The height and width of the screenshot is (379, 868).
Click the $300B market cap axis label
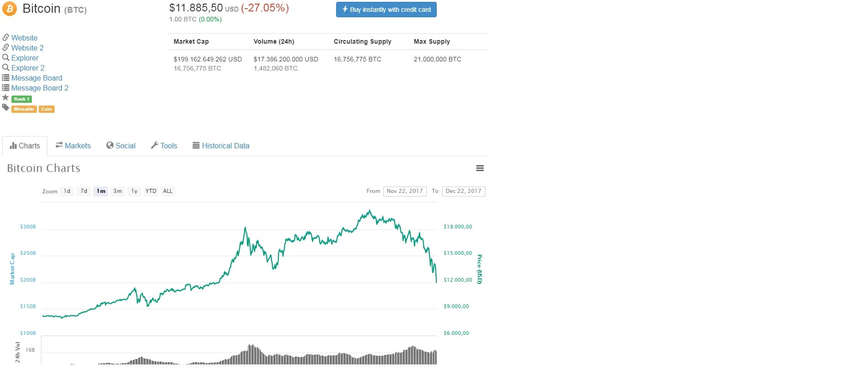[28, 227]
